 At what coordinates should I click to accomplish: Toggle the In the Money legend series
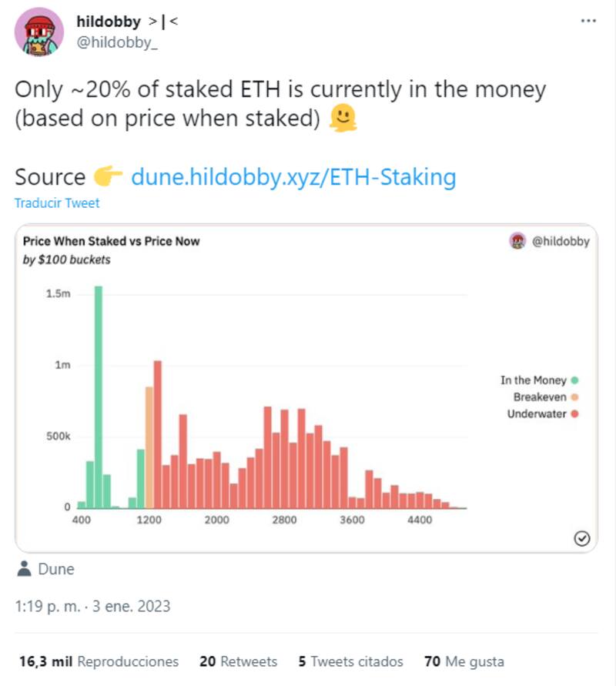[539, 380]
